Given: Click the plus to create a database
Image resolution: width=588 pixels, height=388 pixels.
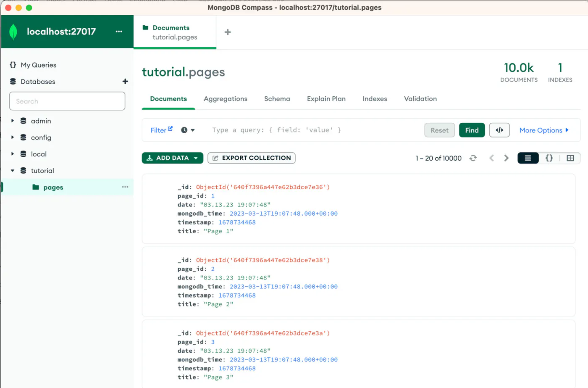Looking at the screenshot, I should pyautogui.click(x=125, y=81).
